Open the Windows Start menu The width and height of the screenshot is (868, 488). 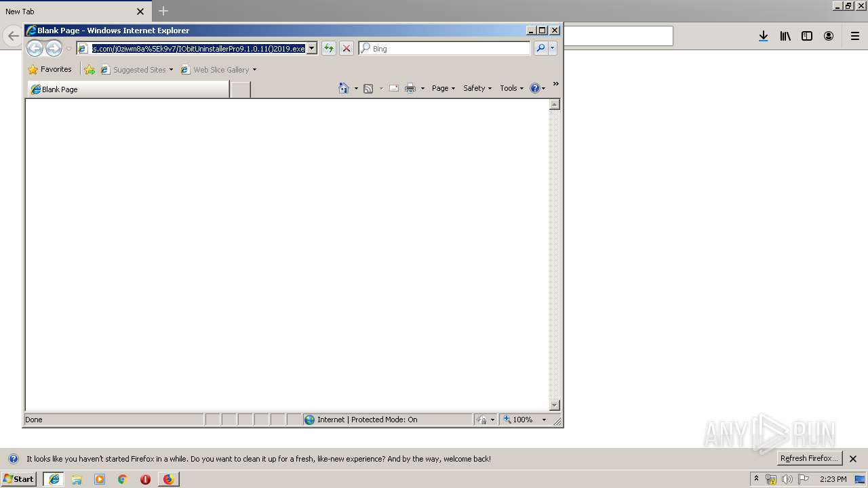coord(19,479)
